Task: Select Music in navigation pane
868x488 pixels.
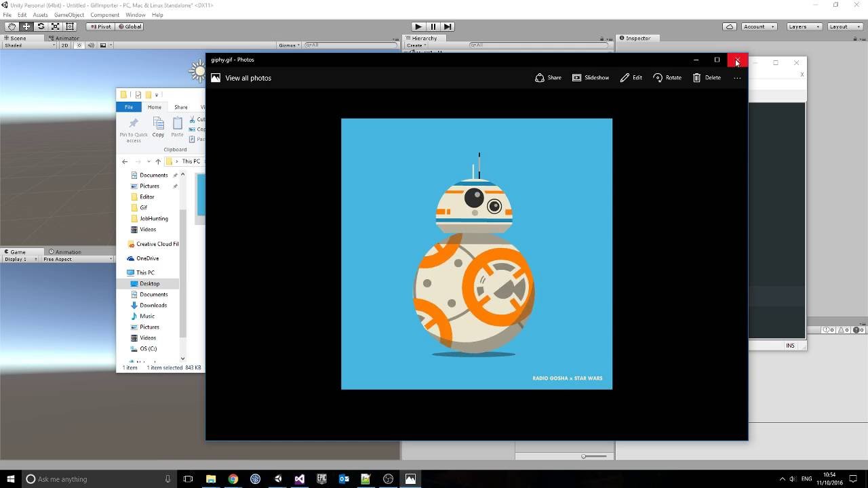Action: click(142, 316)
